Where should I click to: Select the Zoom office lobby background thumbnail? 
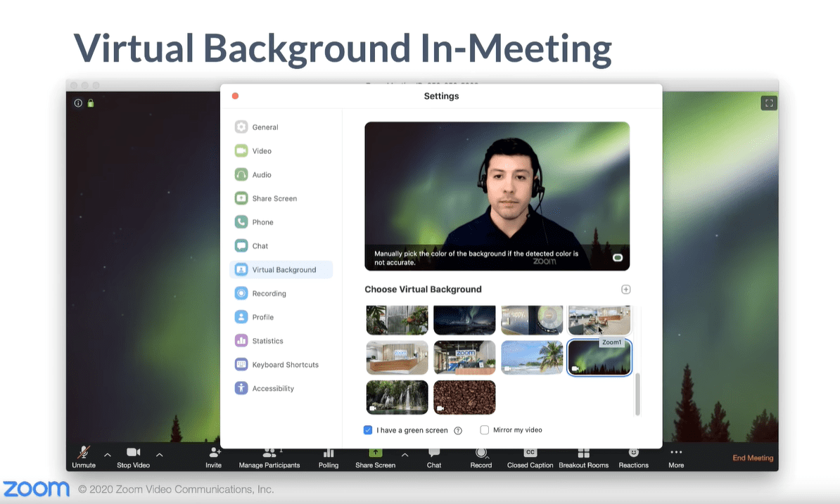(x=464, y=357)
